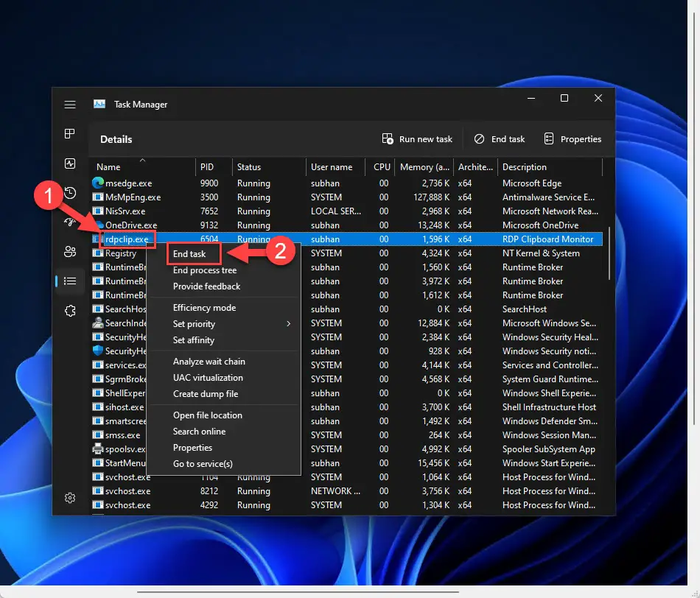The width and height of the screenshot is (700, 598).
Task: Switch to Processes view using the grid icon
Action: [x=70, y=133]
